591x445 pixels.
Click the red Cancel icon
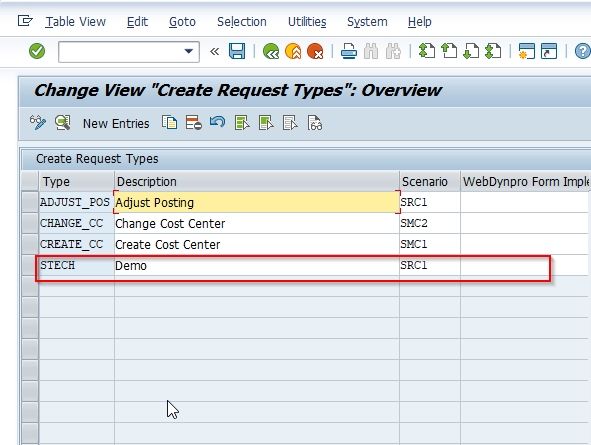(x=315, y=51)
